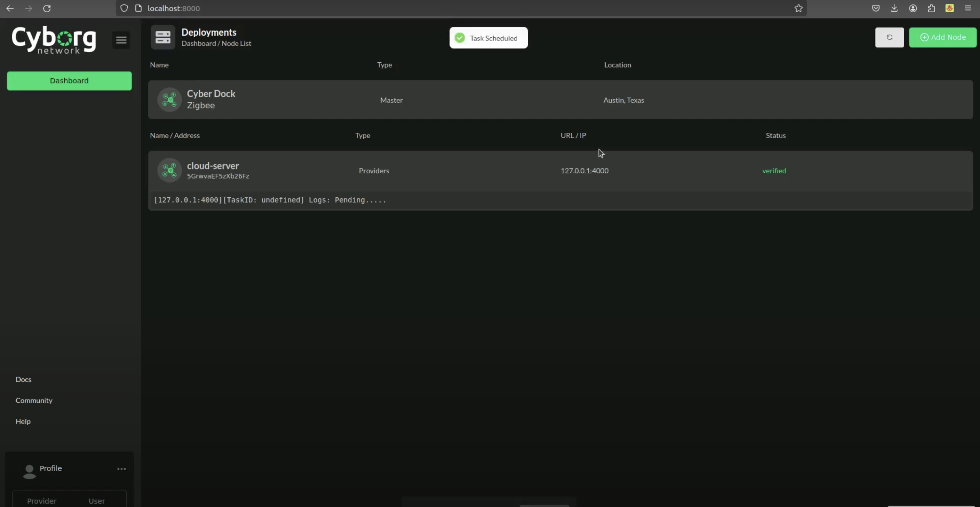Bookmark this page with the star icon
980x507 pixels.
click(798, 8)
